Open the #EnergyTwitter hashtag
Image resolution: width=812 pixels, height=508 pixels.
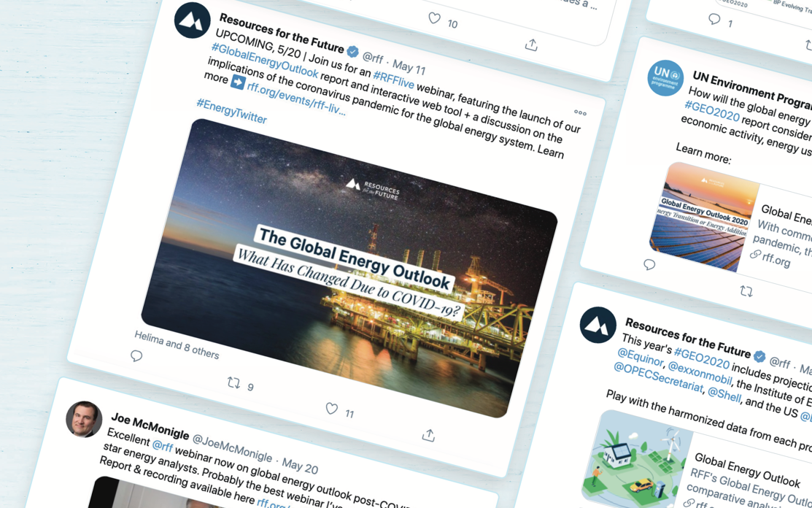point(231,111)
